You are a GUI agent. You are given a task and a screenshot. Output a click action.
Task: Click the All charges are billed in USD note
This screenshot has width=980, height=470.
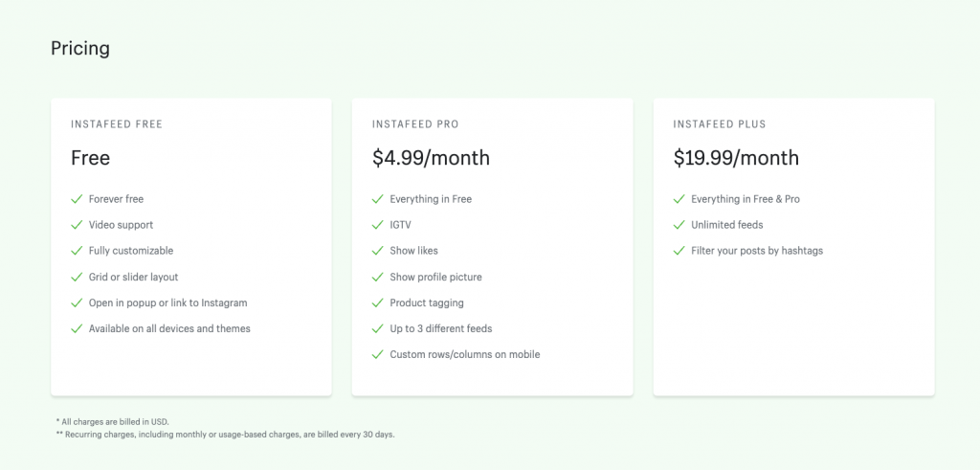(113, 422)
